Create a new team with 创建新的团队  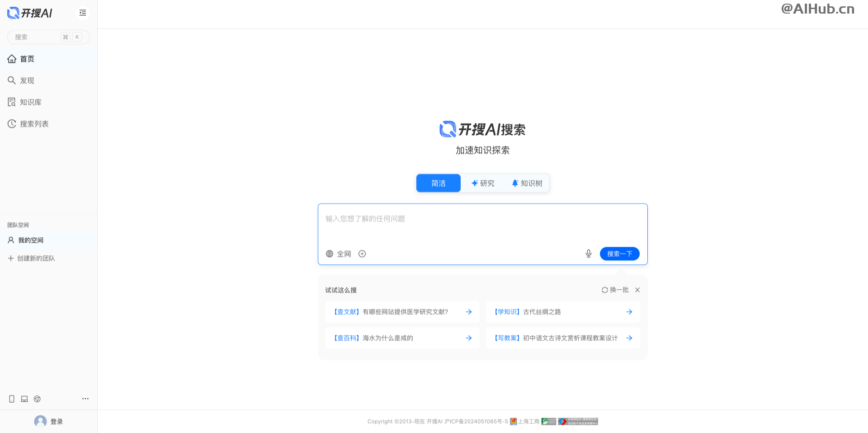(48, 258)
